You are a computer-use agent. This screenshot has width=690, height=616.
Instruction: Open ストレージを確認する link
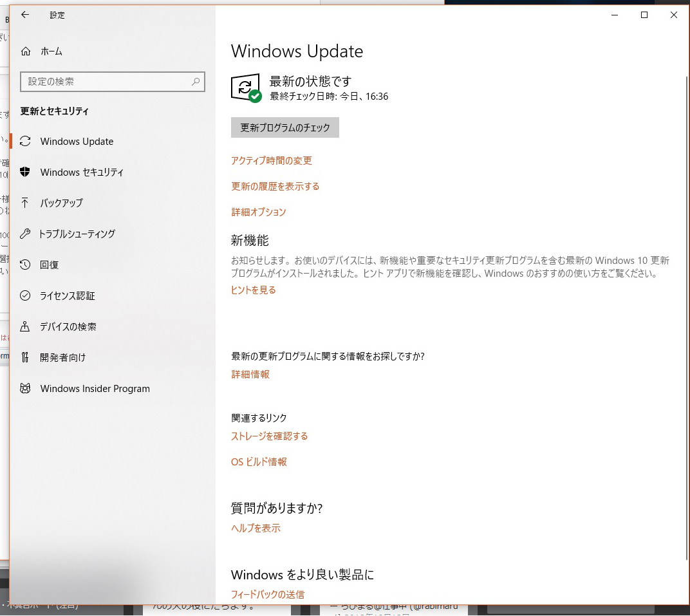point(269,436)
